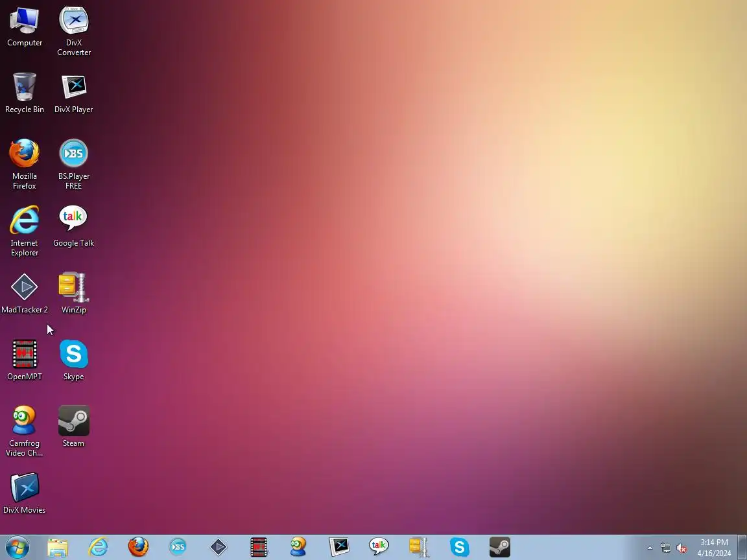
Task: Select the Camfrog Video Chat desktop icon
Action: [x=24, y=431]
